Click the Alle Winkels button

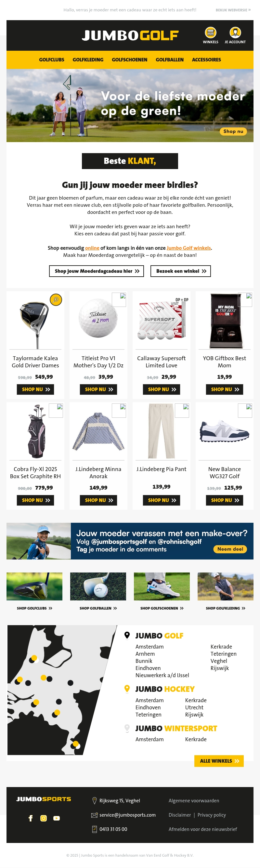(x=219, y=761)
